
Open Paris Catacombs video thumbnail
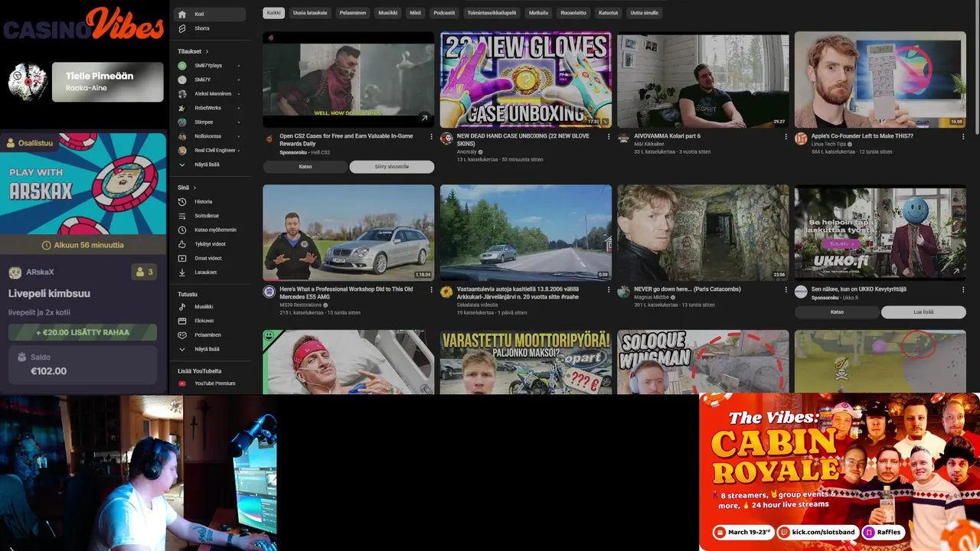point(703,233)
